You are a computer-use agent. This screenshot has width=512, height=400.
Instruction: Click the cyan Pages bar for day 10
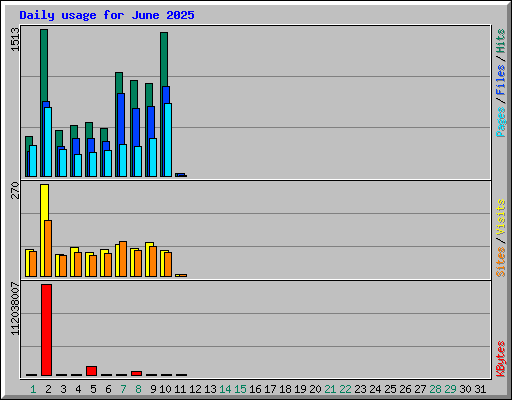click(x=168, y=140)
